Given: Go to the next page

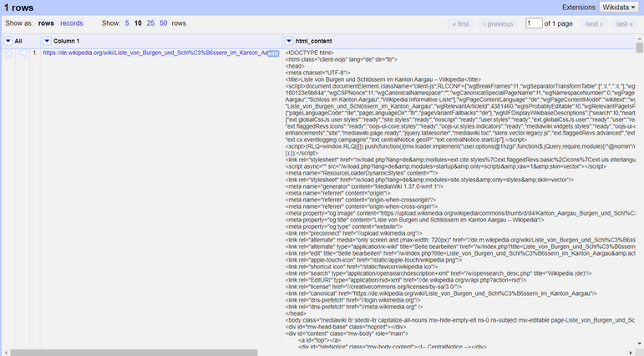Looking at the screenshot, I should coord(594,24).
